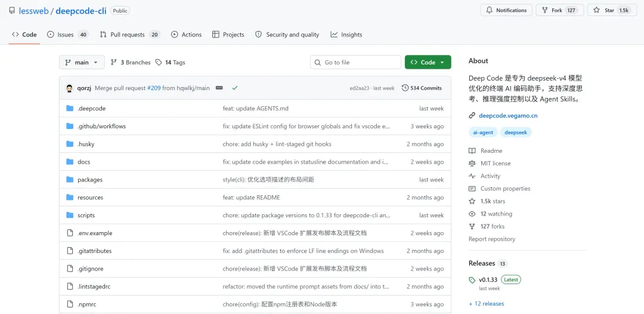644x314 pixels.
Task: Click the .gitattributes file icon
Action: [x=69, y=251]
